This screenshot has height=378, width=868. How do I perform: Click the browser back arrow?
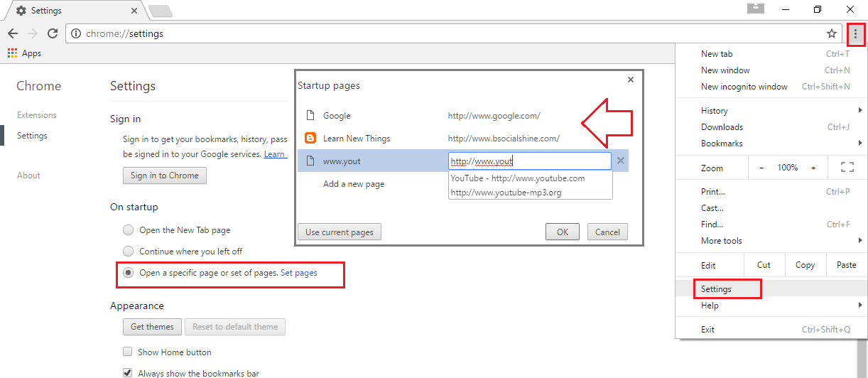tap(13, 33)
